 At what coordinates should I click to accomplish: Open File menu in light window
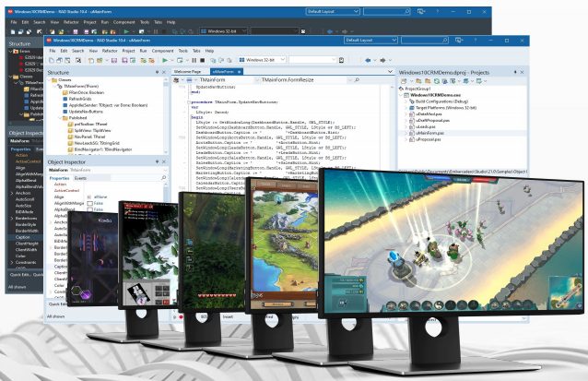coord(53,51)
